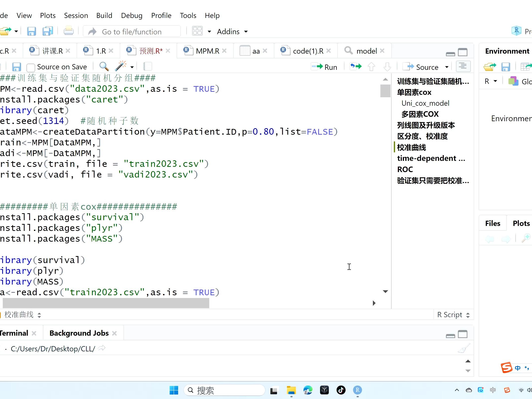This screenshot has width=532, height=399.
Task: Click Go to file/function field
Action: (x=132, y=32)
